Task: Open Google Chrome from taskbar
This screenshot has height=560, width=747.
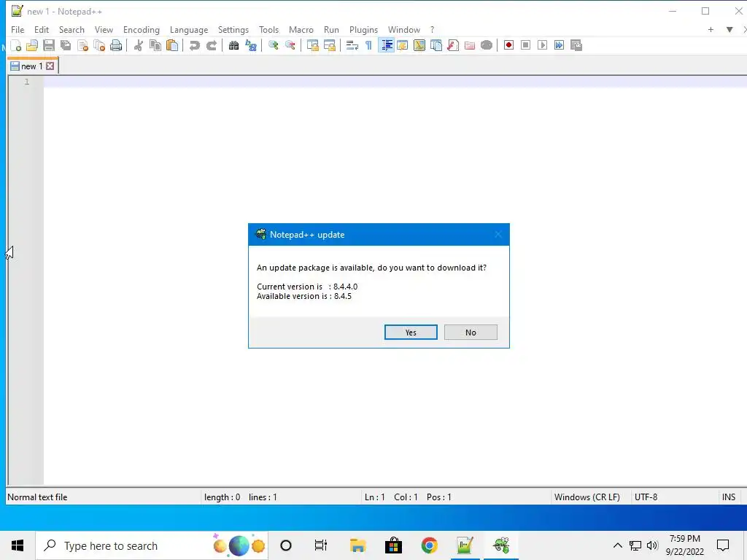Action: pyautogui.click(x=429, y=545)
